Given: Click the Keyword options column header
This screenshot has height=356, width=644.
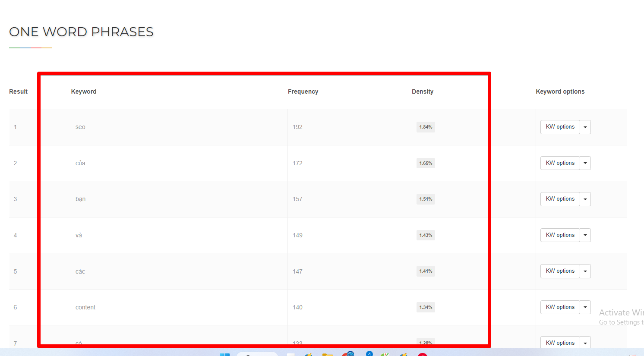Looking at the screenshot, I should pos(560,91).
